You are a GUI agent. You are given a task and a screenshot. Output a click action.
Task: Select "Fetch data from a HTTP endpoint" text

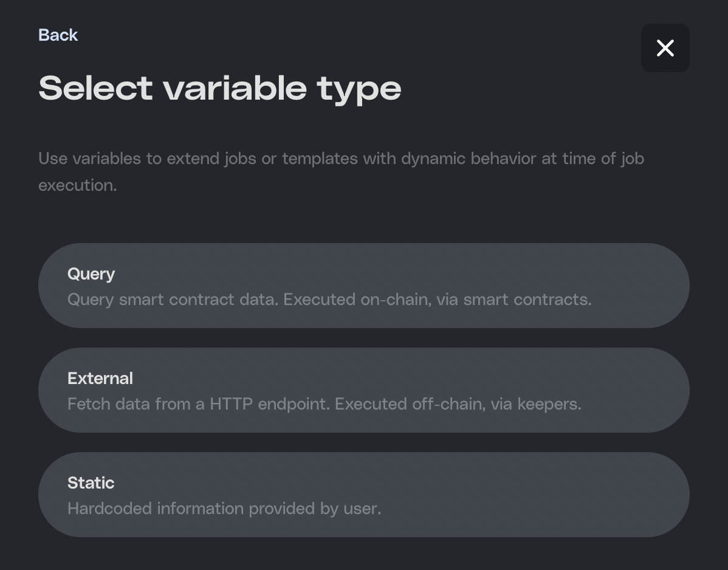coord(198,404)
